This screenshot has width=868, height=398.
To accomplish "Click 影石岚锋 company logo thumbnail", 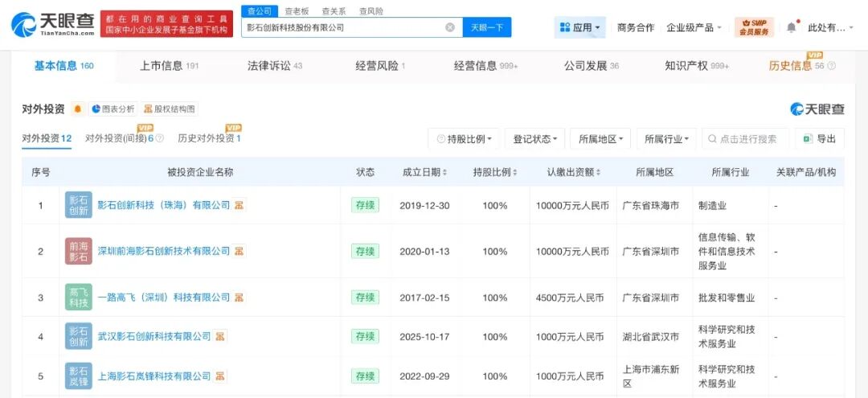I will coord(79,375).
